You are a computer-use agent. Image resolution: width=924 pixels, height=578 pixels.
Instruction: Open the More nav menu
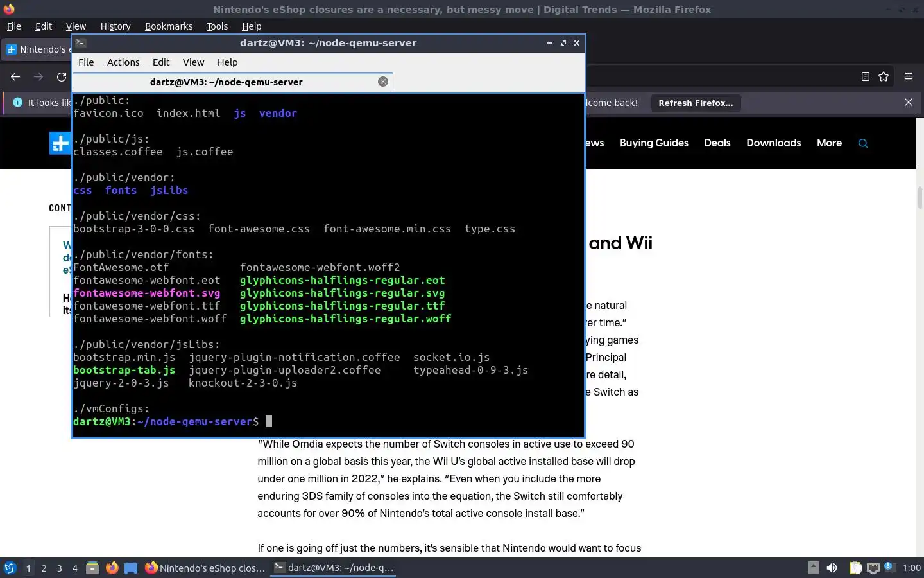pyautogui.click(x=829, y=143)
